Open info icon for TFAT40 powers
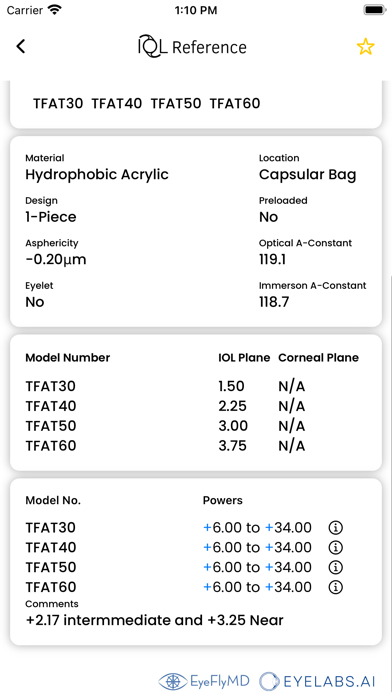The width and height of the screenshot is (392, 696). [336, 547]
